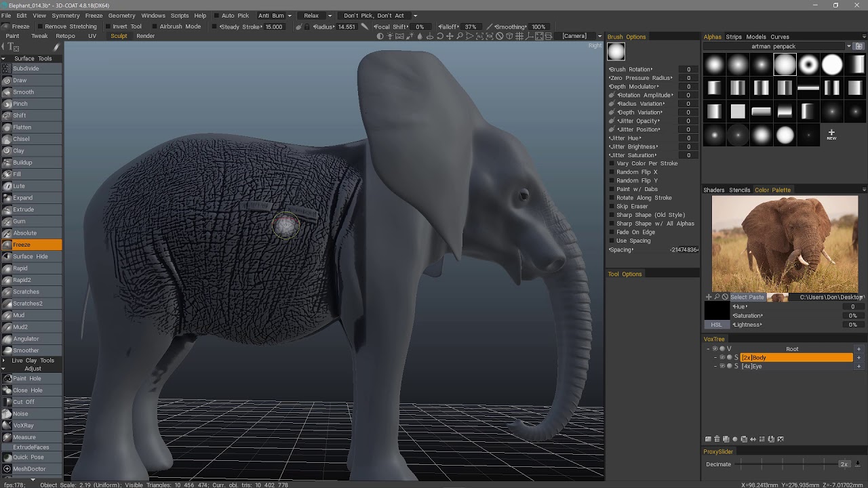868x488 pixels.
Task: Click the Select button under reference image
Action: coord(738,297)
